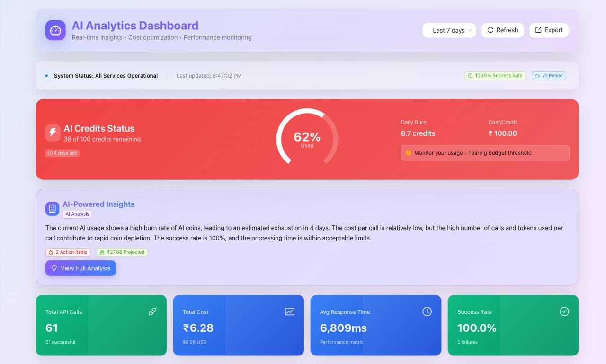Click the AI Analysis tag label
This screenshot has width=606, height=364.
77,214
